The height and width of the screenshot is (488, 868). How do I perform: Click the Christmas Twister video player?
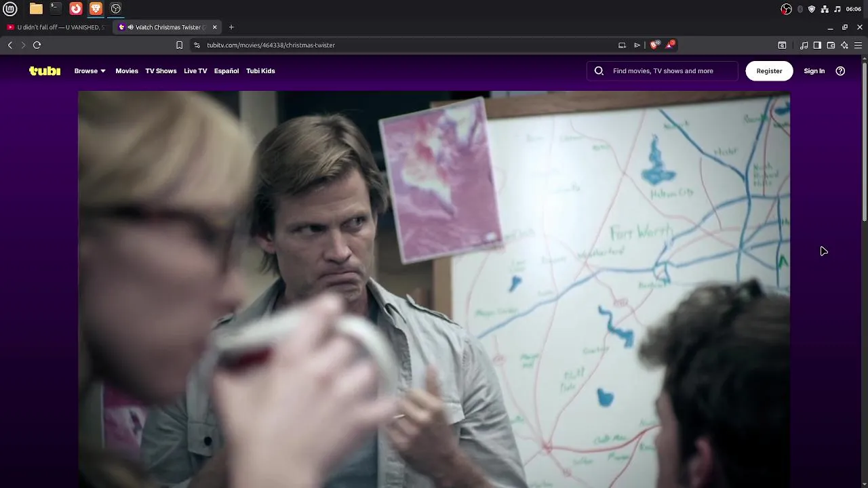point(434,289)
